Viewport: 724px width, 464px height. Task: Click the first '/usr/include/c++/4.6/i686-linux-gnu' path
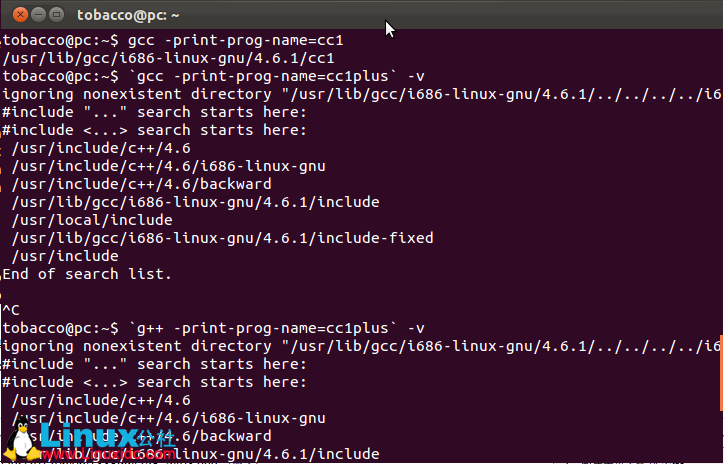(x=169, y=166)
